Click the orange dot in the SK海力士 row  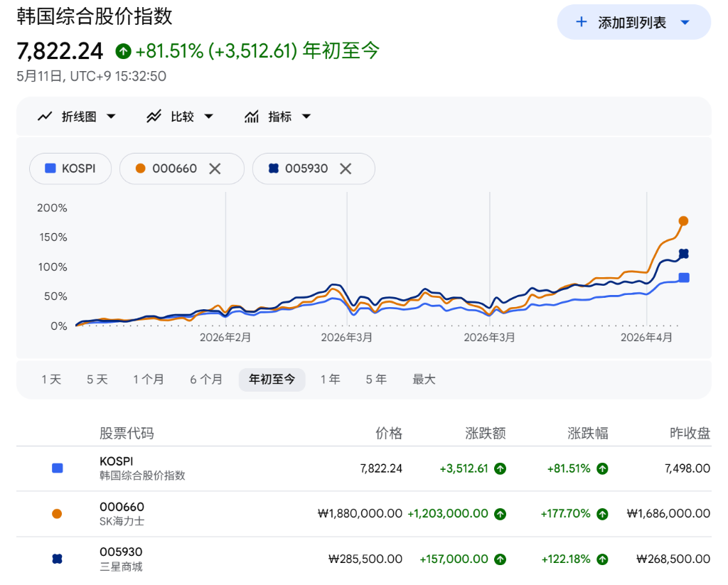click(57, 513)
